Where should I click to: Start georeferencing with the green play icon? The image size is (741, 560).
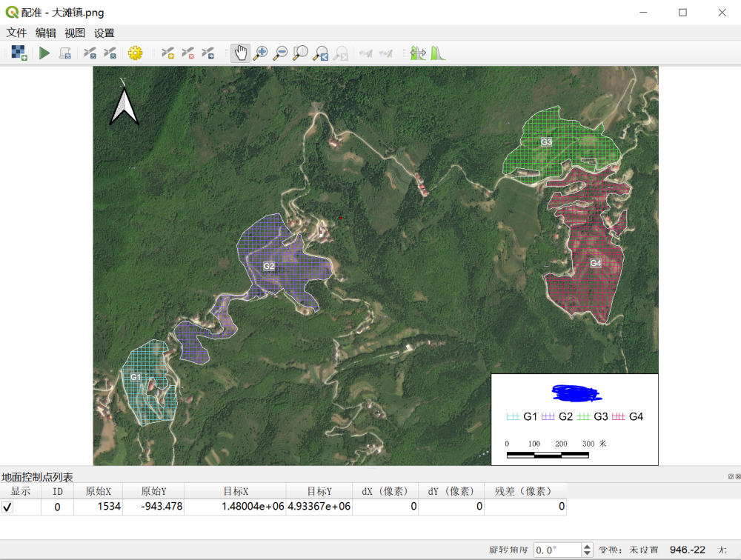click(x=44, y=53)
